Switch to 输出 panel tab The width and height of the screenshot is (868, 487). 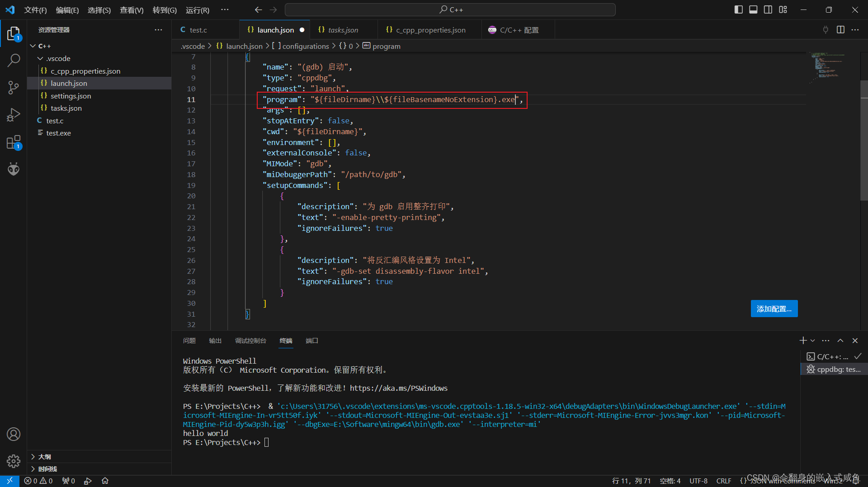[215, 341]
